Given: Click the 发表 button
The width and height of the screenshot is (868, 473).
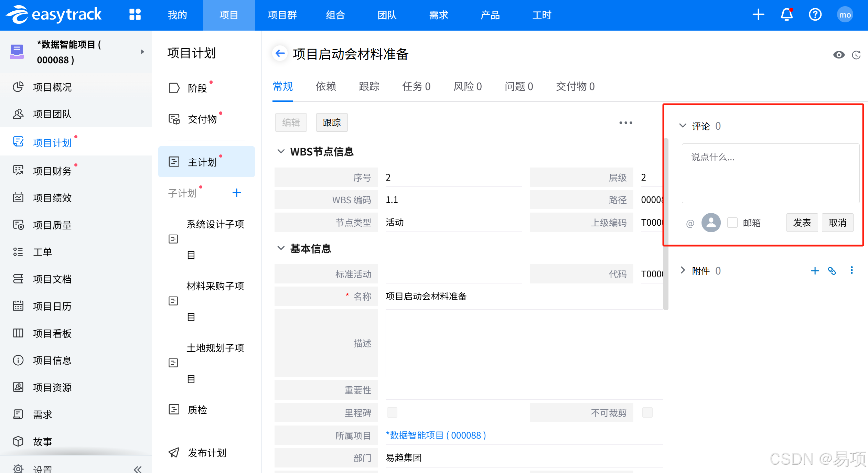Looking at the screenshot, I should coord(802,223).
